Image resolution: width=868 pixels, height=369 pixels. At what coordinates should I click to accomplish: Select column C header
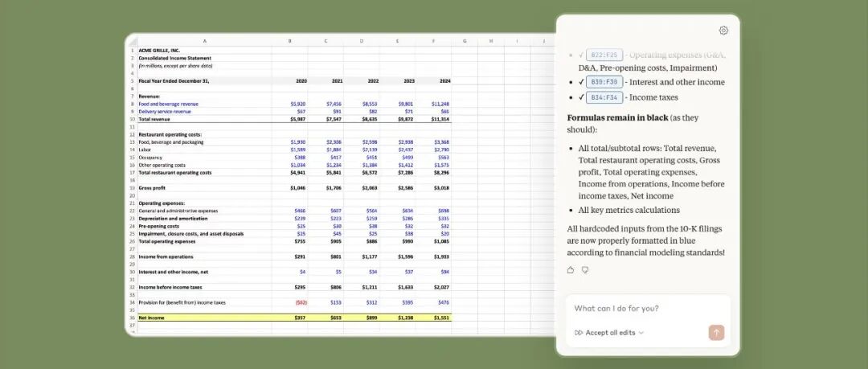[325, 41]
